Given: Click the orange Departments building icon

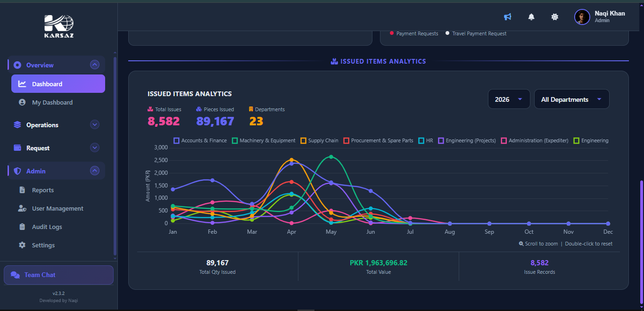Looking at the screenshot, I should (x=251, y=109).
